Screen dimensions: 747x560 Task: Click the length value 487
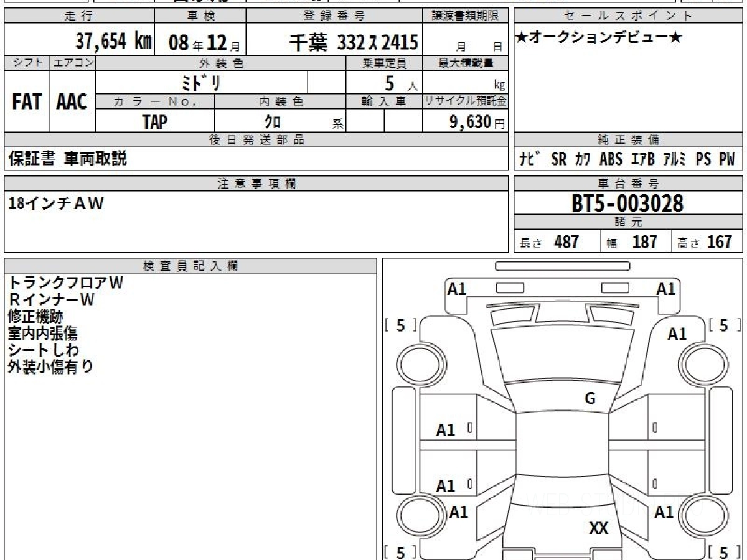click(566, 242)
